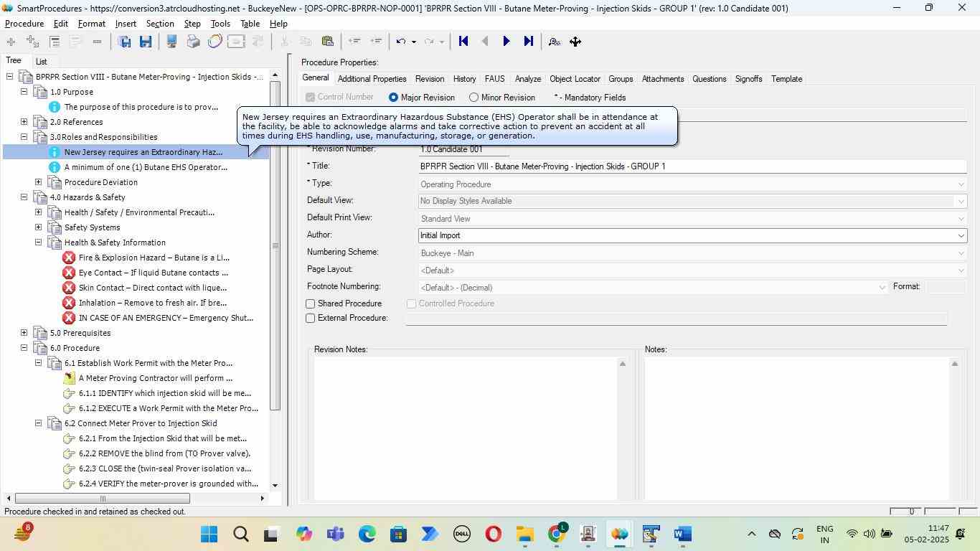Click the caution icon beside Meter Proving Contractor
The height and width of the screenshot is (551, 980).
point(69,378)
